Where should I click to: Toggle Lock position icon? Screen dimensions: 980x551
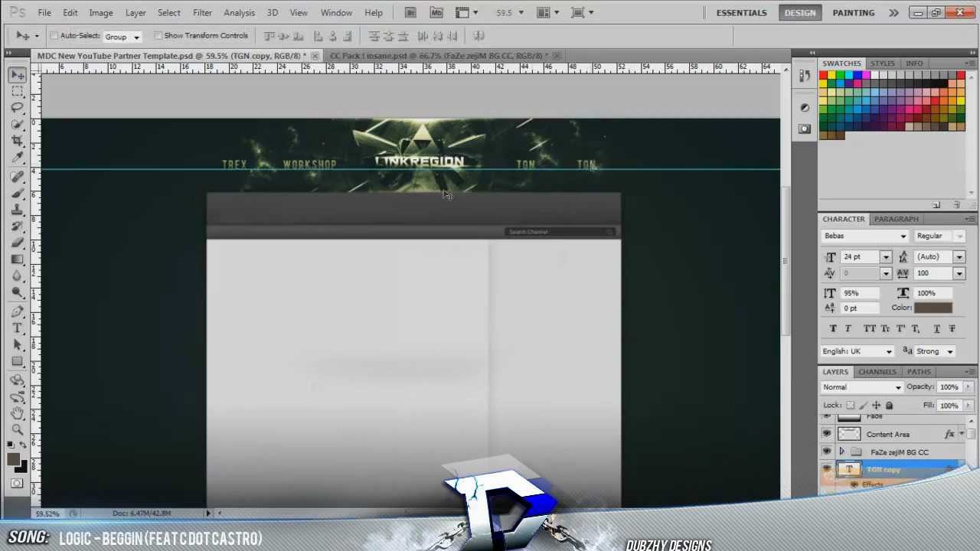(876, 406)
